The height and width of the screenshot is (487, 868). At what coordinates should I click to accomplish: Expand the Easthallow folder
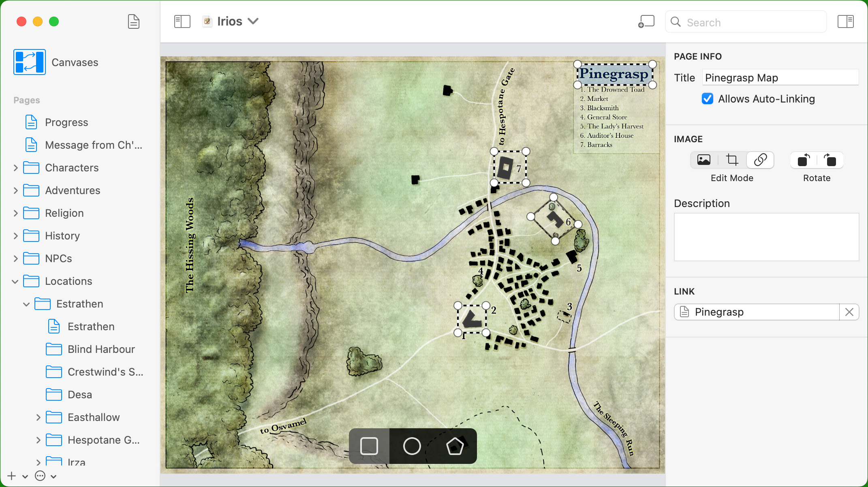tap(38, 417)
